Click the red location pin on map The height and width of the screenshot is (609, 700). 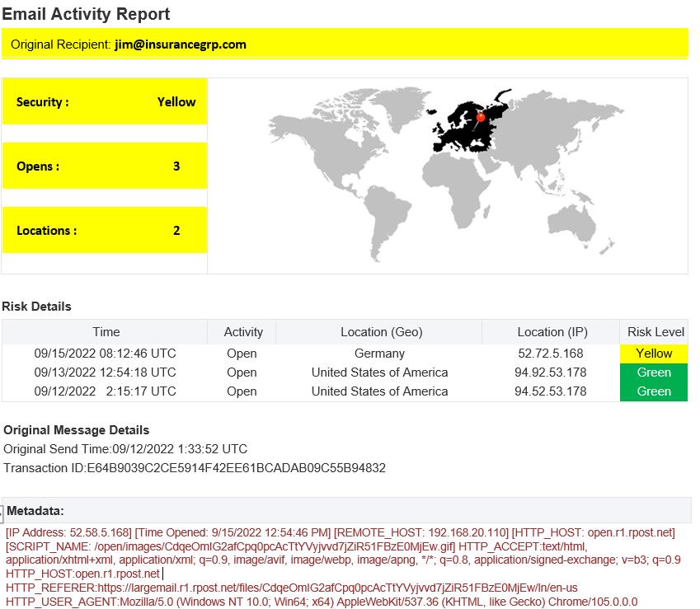(x=481, y=118)
